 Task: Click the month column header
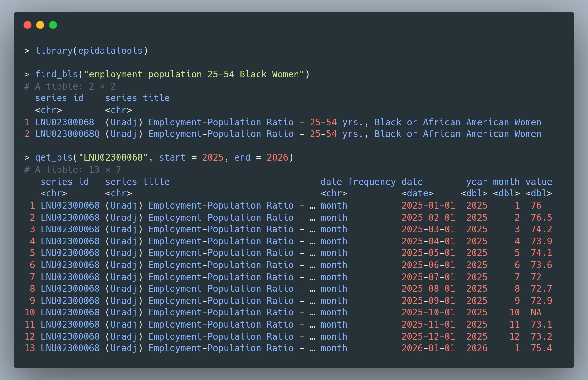coord(506,182)
